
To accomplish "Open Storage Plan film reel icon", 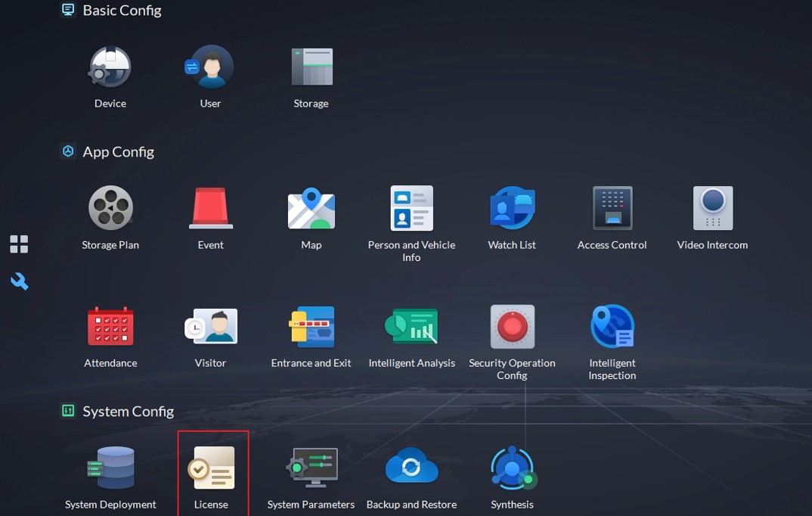I will [x=110, y=208].
